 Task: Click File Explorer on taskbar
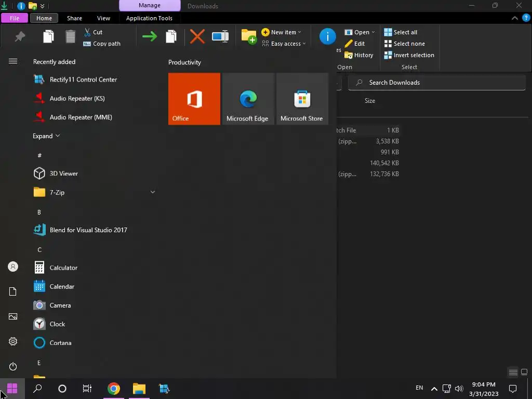[x=139, y=389]
